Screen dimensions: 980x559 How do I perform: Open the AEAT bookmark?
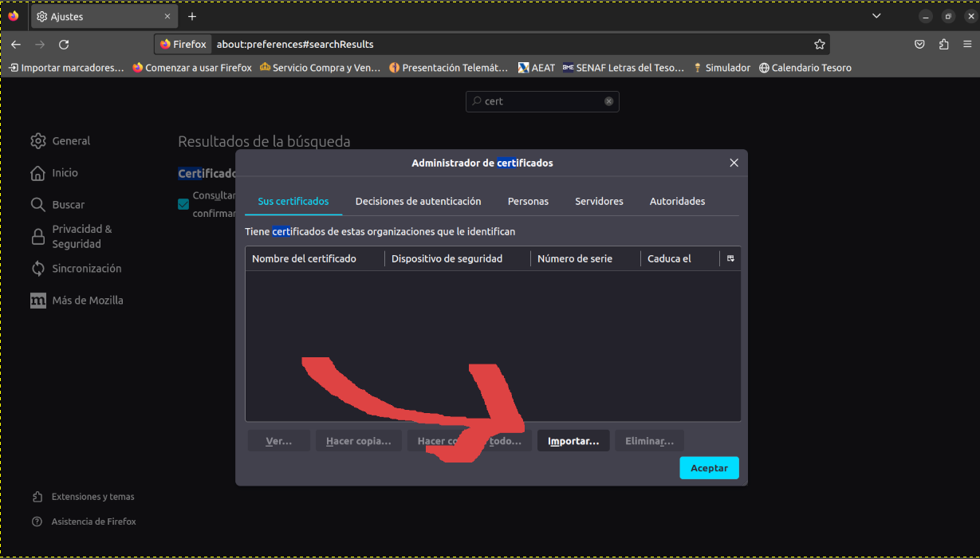[x=536, y=68]
